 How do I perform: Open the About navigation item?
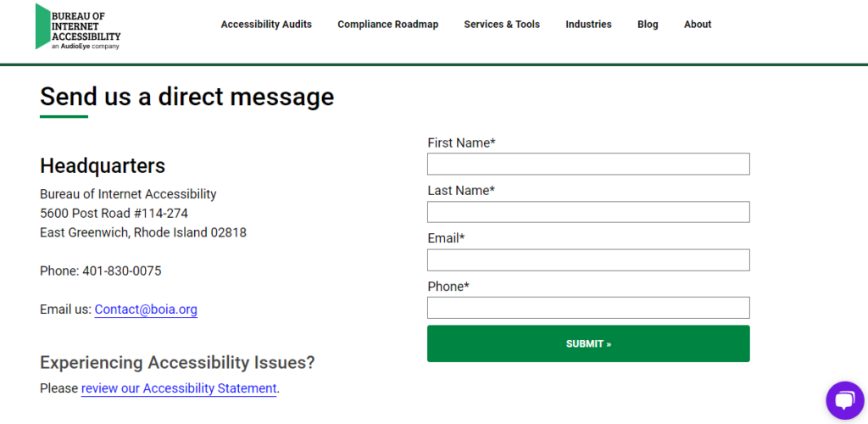(x=698, y=25)
